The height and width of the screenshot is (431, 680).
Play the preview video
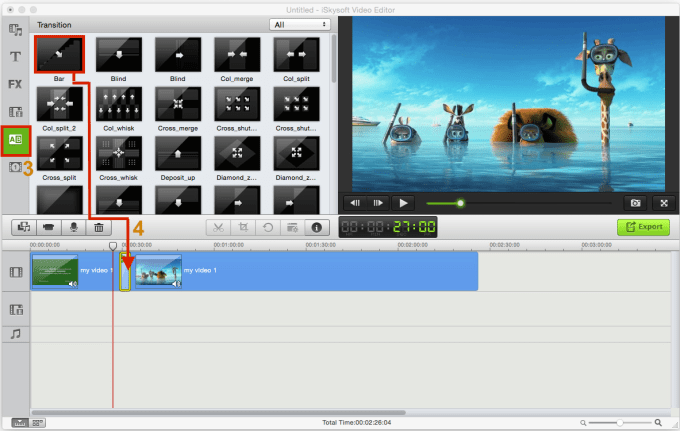point(403,203)
